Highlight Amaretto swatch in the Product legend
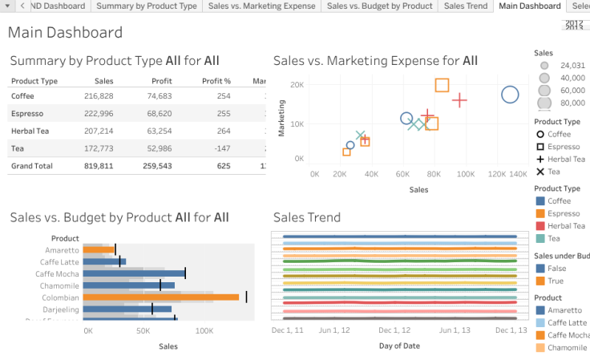The height and width of the screenshot is (364, 590). click(x=540, y=310)
